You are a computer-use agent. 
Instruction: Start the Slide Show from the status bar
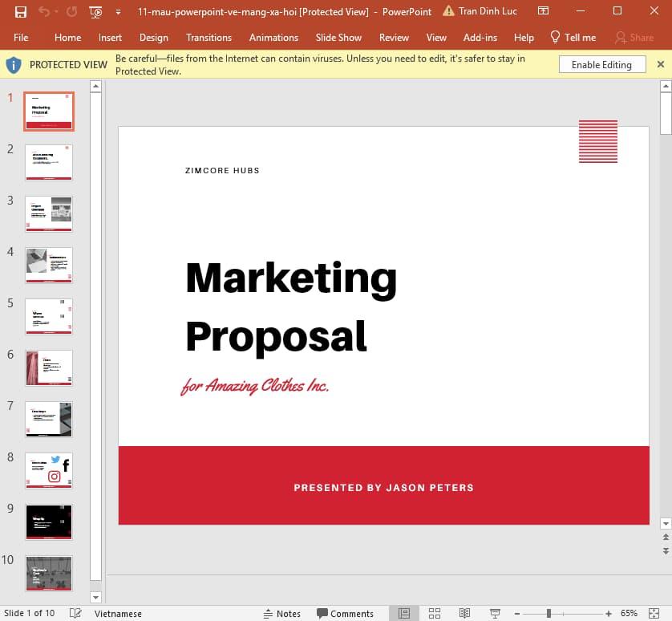tap(495, 613)
